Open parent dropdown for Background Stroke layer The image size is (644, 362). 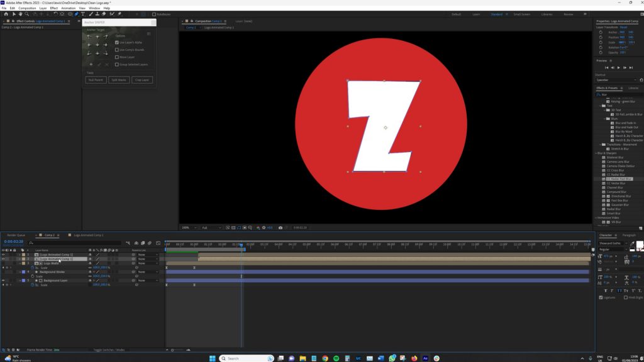(x=148, y=272)
